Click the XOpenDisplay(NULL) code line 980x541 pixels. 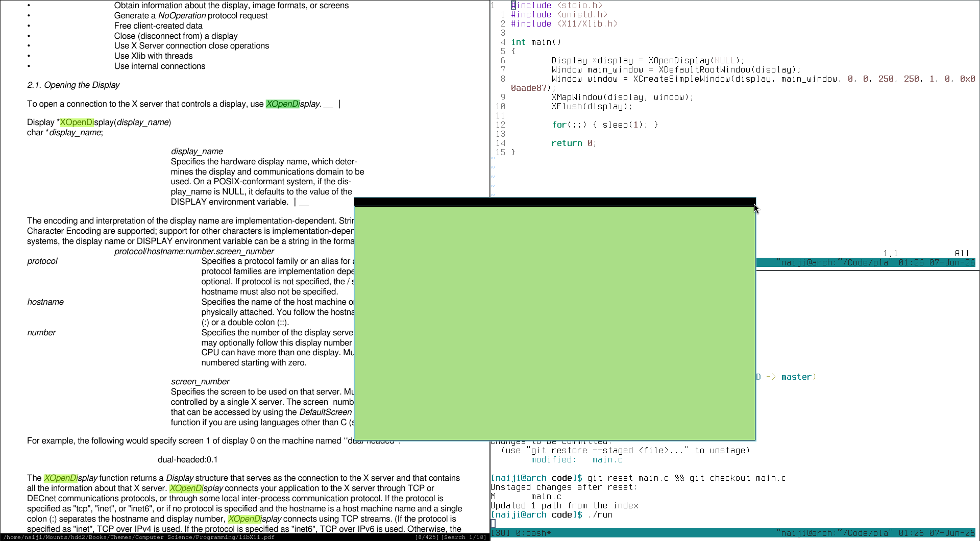coord(648,61)
